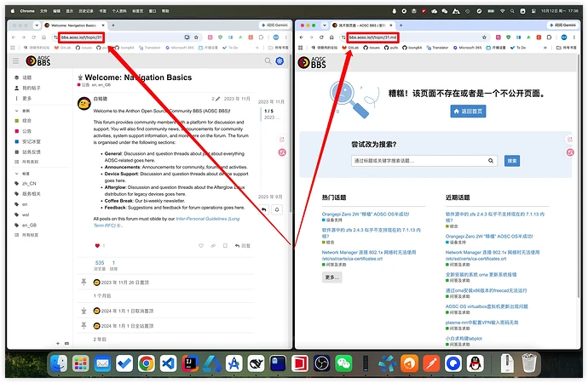Open Chrome three-dot menu in right window

click(574, 37)
